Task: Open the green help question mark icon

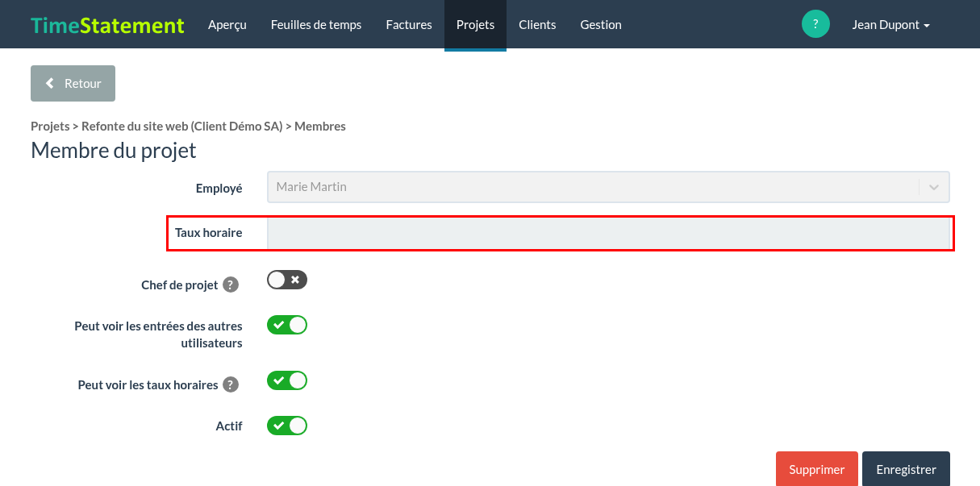Action: pyautogui.click(x=815, y=24)
